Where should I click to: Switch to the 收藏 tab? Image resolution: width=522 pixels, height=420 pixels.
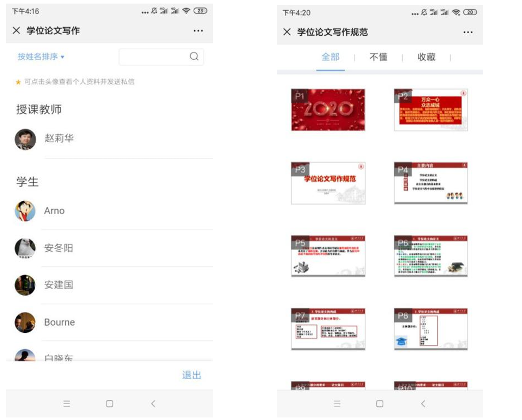pyautogui.click(x=427, y=57)
